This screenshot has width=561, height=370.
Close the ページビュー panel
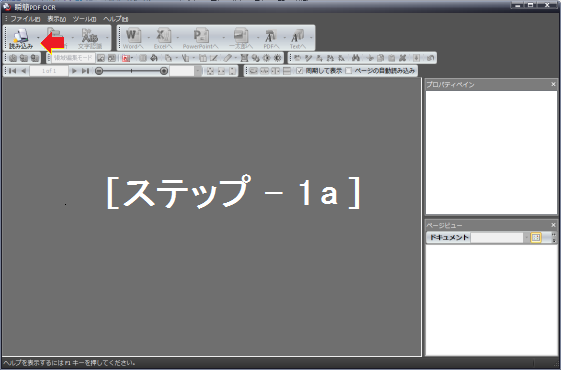553,225
